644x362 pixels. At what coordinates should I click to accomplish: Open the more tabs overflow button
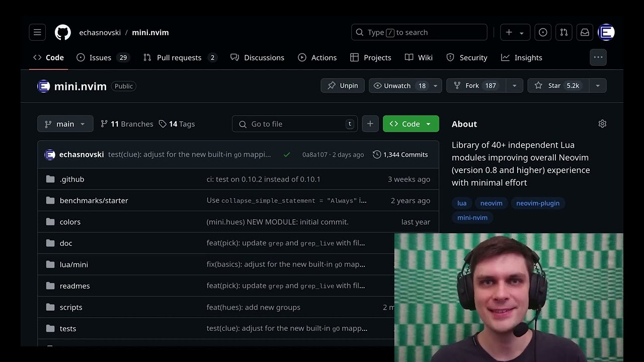tap(598, 57)
